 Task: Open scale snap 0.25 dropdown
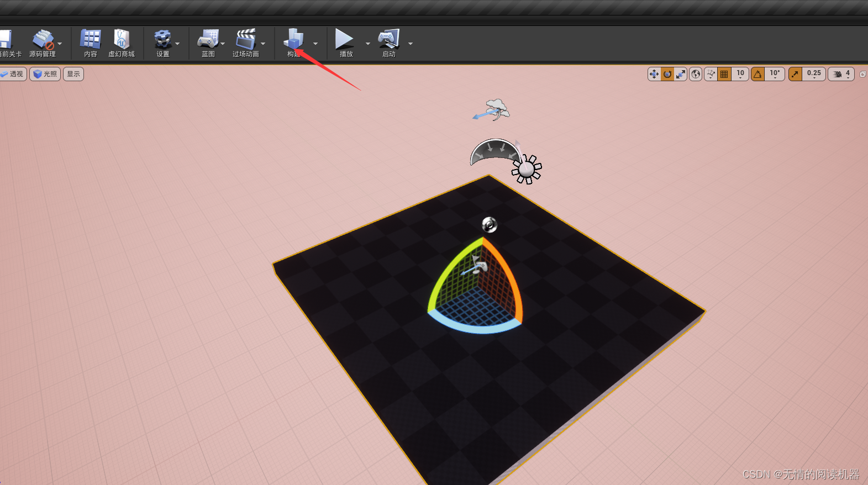click(814, 74)
